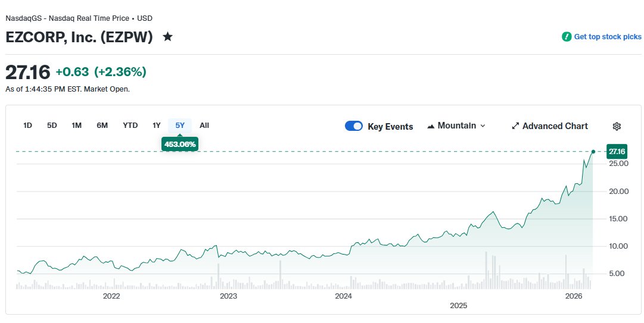Click the As of 1:44:35 PM EST text
Screen dimensions: 644x323
click(67, 89)
